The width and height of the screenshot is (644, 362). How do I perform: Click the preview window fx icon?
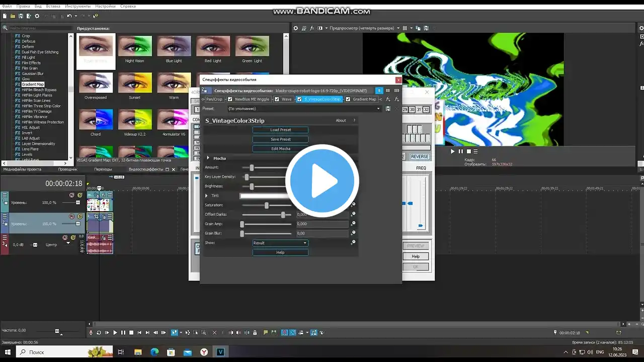312,28
